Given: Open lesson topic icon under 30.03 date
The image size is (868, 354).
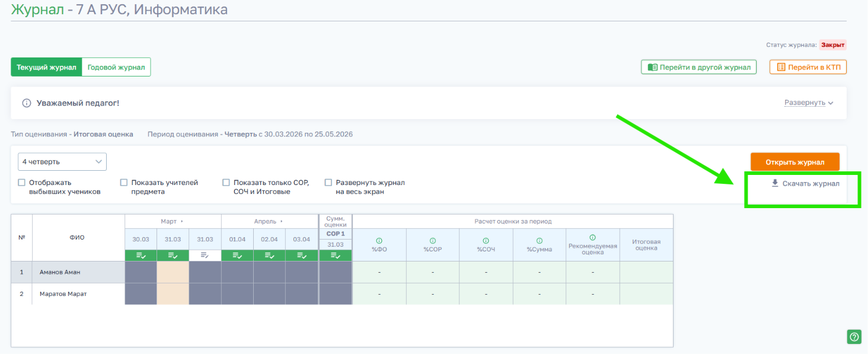Looking at the screenshot, I should (141, 256).
